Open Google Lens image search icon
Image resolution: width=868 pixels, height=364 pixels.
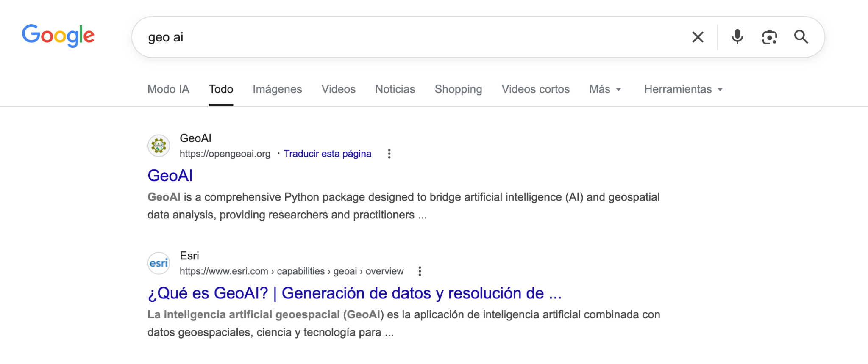[769, 37]
